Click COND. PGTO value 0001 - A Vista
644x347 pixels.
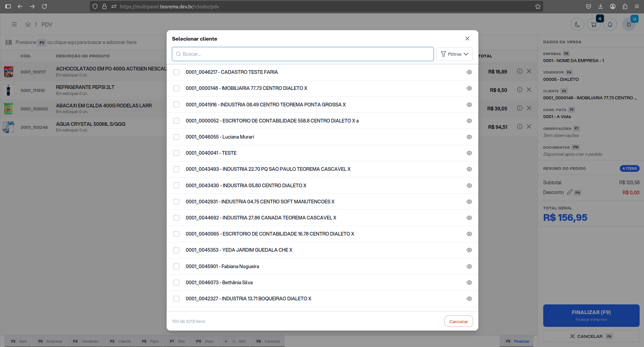pos(557,117)
